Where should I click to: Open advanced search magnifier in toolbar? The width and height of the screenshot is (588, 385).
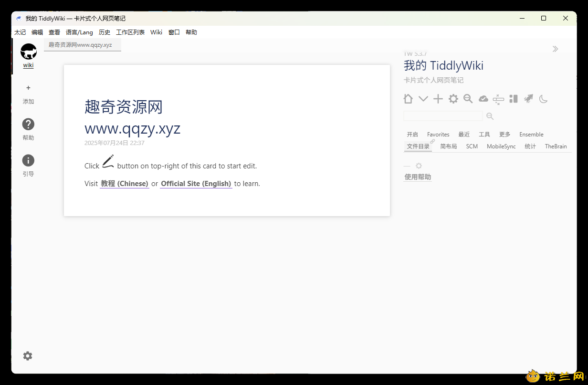(468, 99)
